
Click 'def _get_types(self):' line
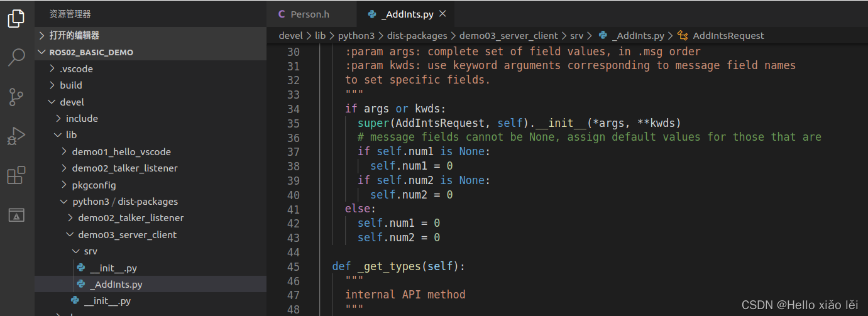(x=398, y=266)
